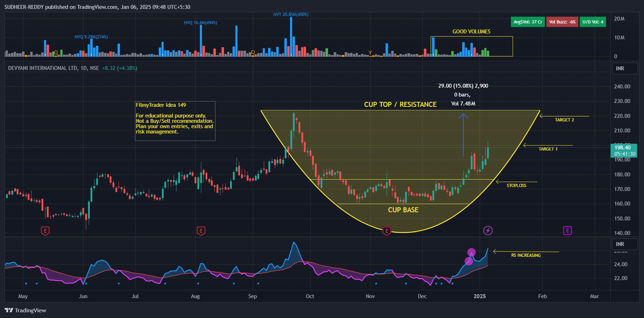This screenshot has width=644, height=318.
Task: Click the HVQ 16.6M(494%) volume label
Action: tap(201, 23)
